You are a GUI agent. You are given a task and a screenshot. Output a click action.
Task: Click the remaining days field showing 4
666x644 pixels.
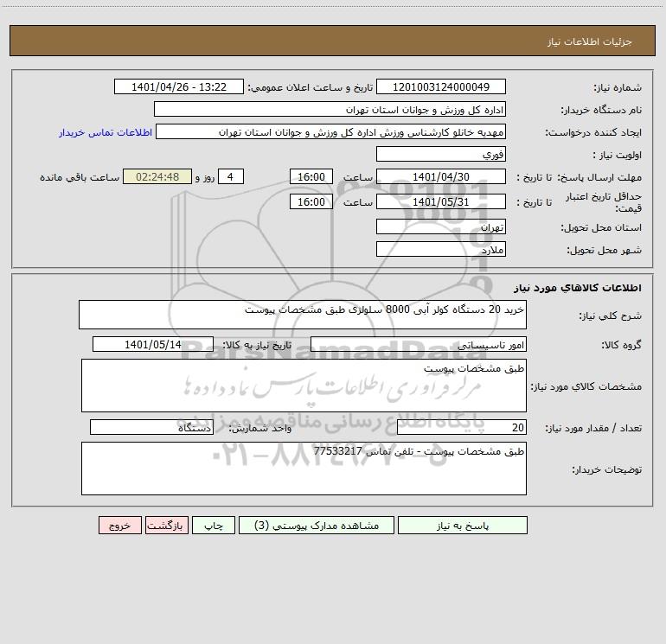[x=231, y=176]
